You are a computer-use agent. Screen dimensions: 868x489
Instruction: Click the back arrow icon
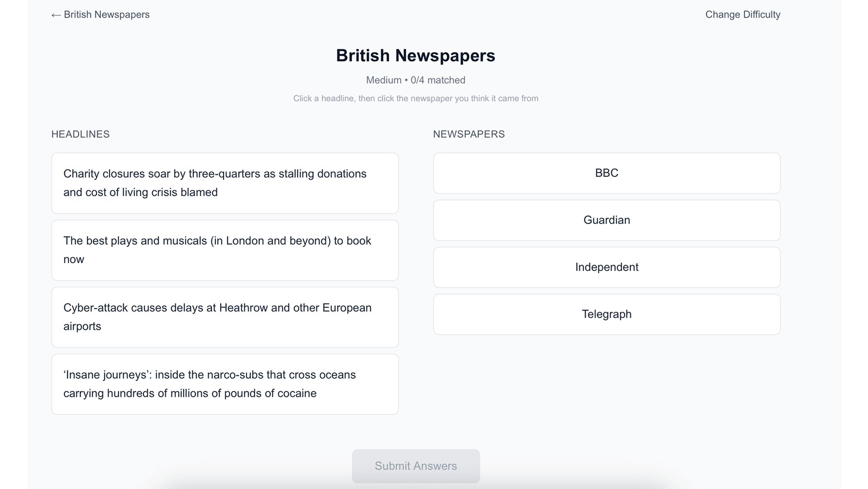(x=56, y=15)
